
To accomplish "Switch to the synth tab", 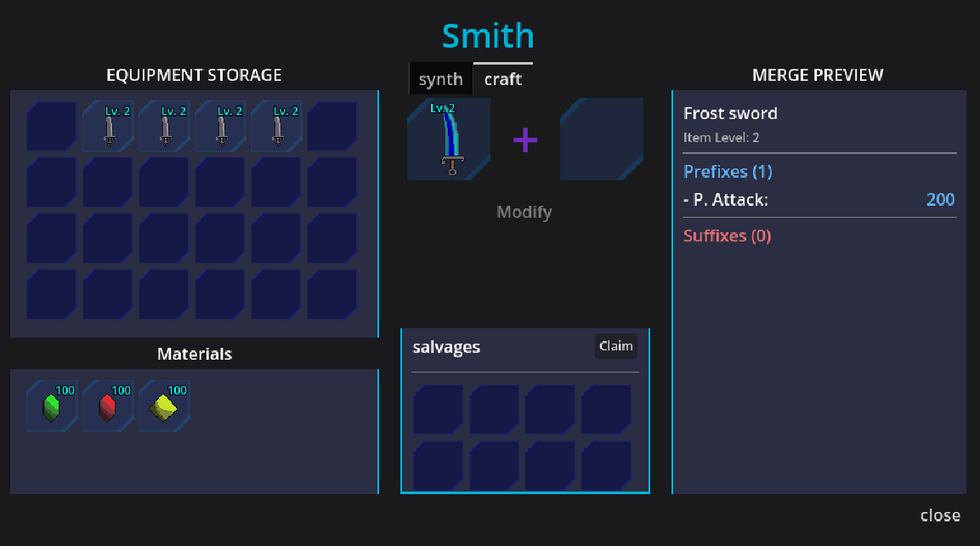I will [440, 79].
